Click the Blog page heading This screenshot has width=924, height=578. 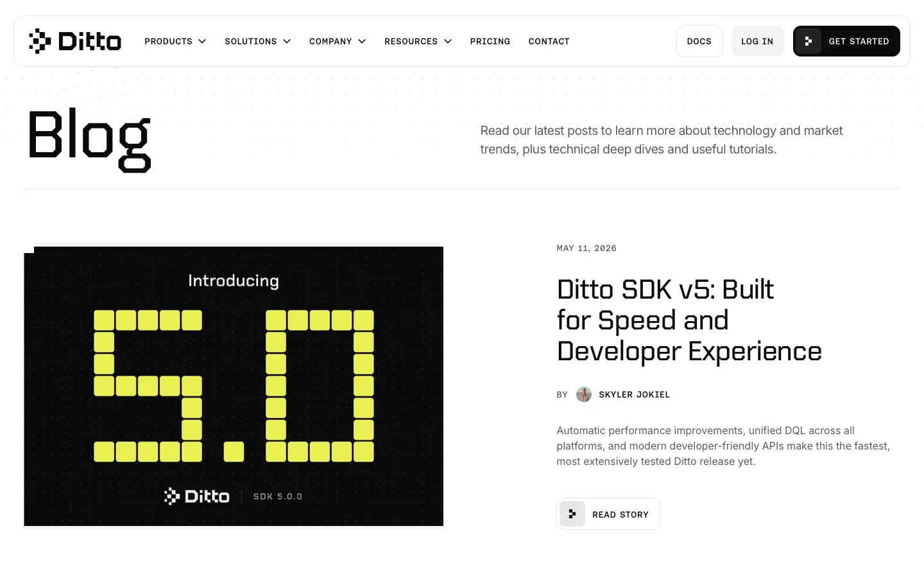pyautogui.click(x=90, y=139)
